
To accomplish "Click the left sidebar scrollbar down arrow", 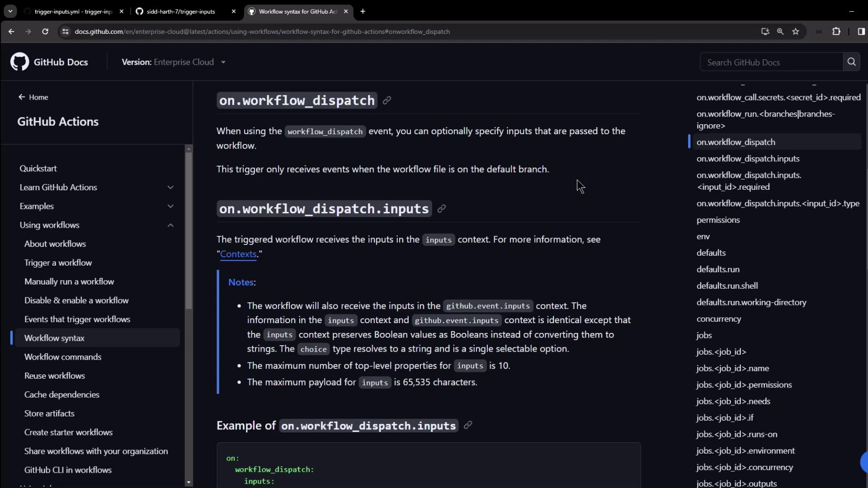I will [x=189, y=483].
